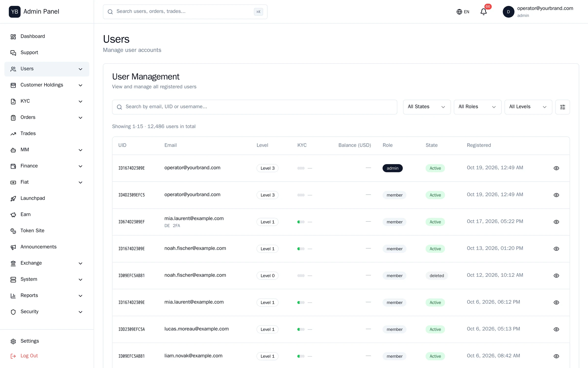Click the Trades trend-line icon
This screenshot has height=368, width=588.
coord(13,134)
